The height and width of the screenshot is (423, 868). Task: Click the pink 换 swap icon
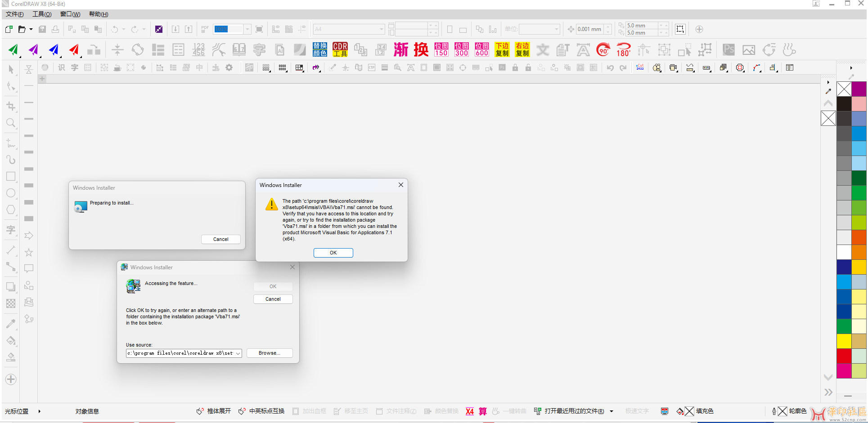421,49
